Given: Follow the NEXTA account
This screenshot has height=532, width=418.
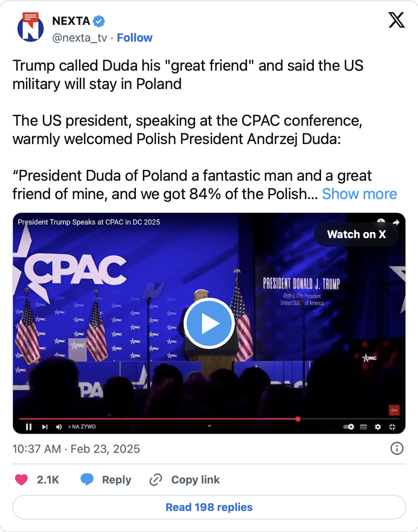Looking at the screenshot, I should (x=134, y=38).
